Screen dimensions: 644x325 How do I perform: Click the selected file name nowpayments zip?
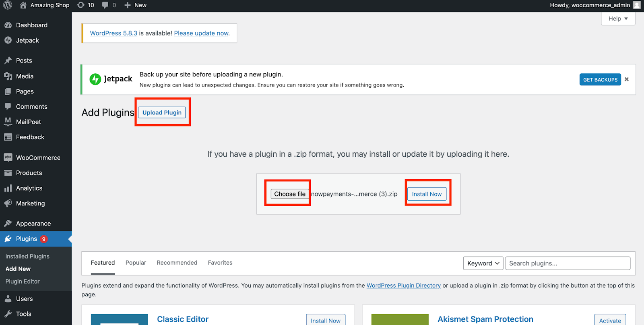coord(354,194)
